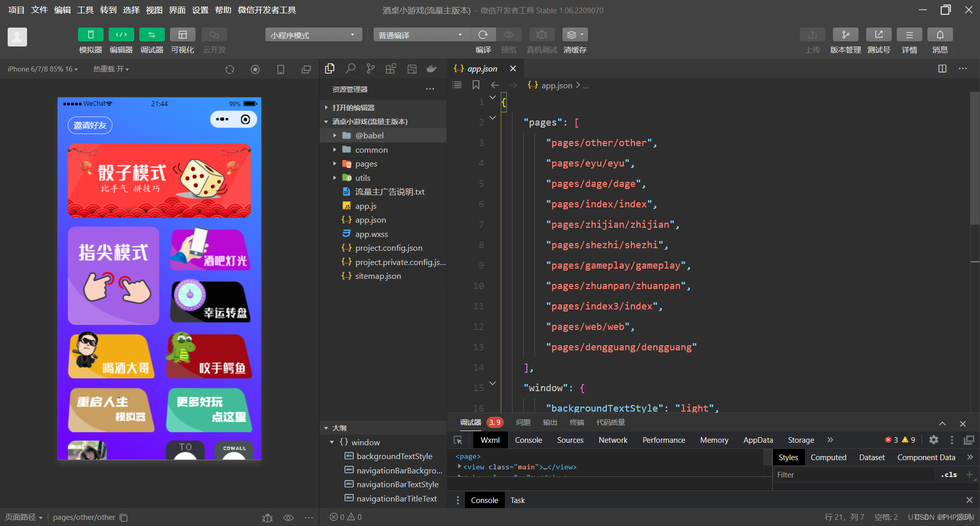This screenshot has height=526, width=980.
Task: Collapse the project root folder section
Action: pyautogui.click(x=383, y=122)
